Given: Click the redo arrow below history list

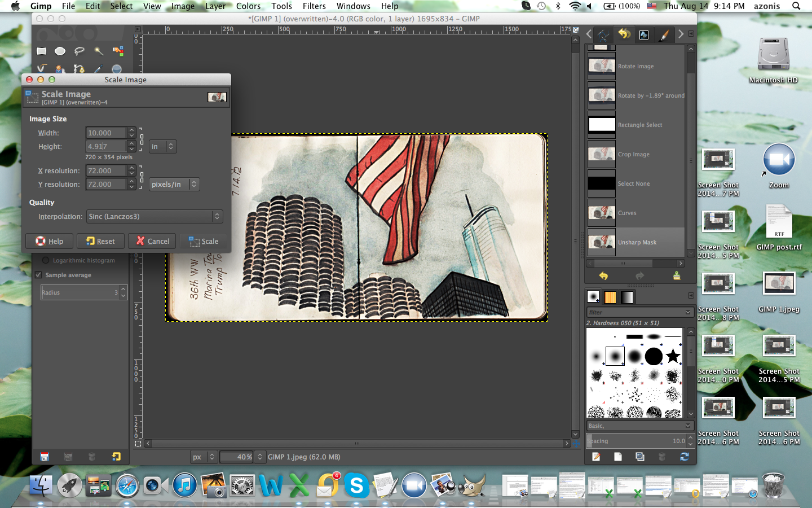Looking at the screenshot, I should (x=639, y=276).
